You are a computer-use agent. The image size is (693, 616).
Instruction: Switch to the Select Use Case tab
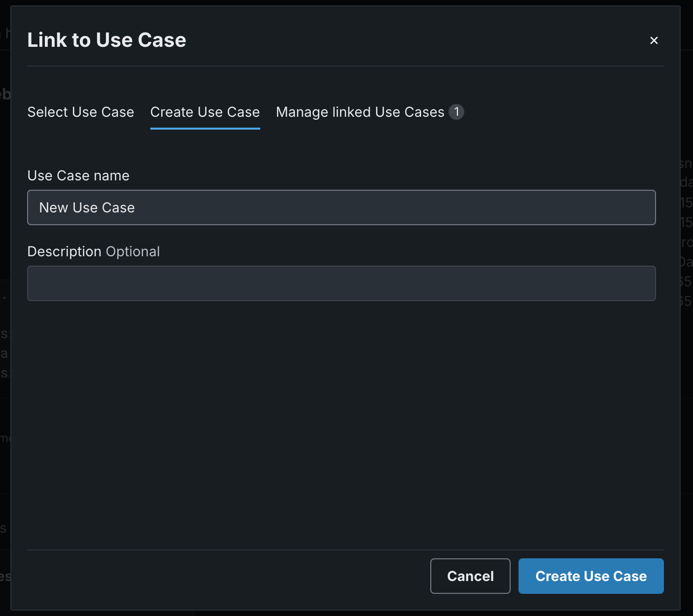(81, 112)
